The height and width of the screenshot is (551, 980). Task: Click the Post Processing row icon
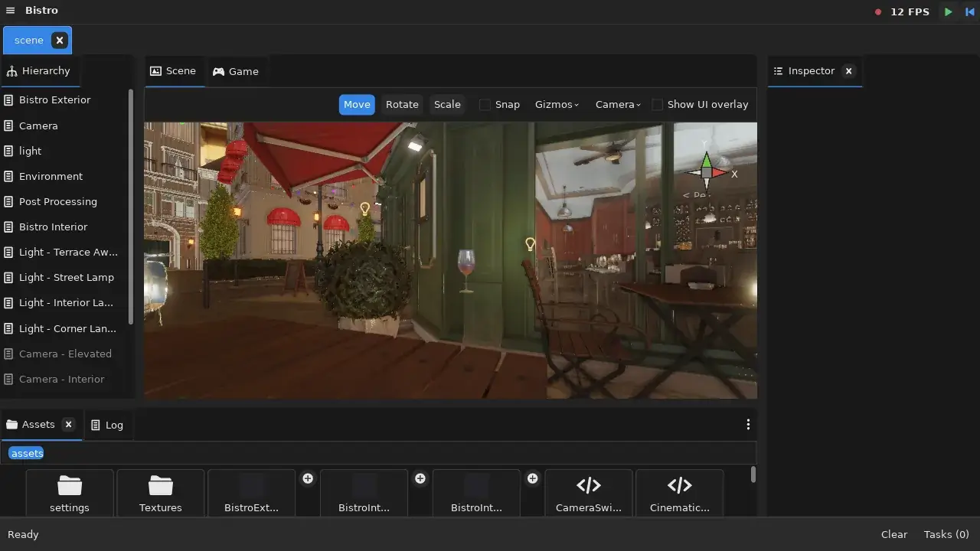click(8, 201)
